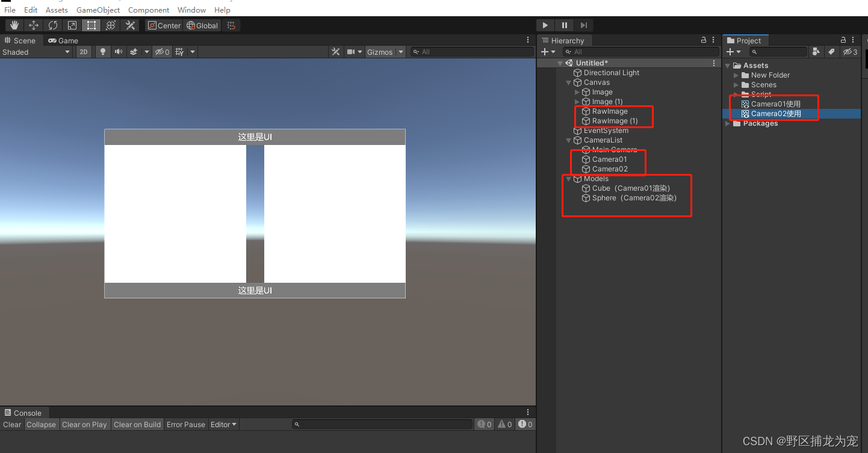868x453 pixels.
Task: Toggle Global handle orientation
Action: coord(202,25)
